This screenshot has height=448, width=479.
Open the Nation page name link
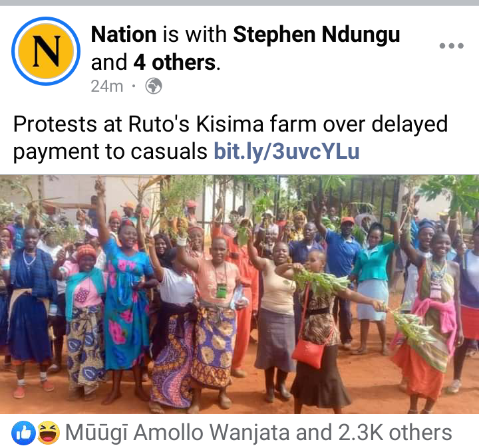pos(124,34)
